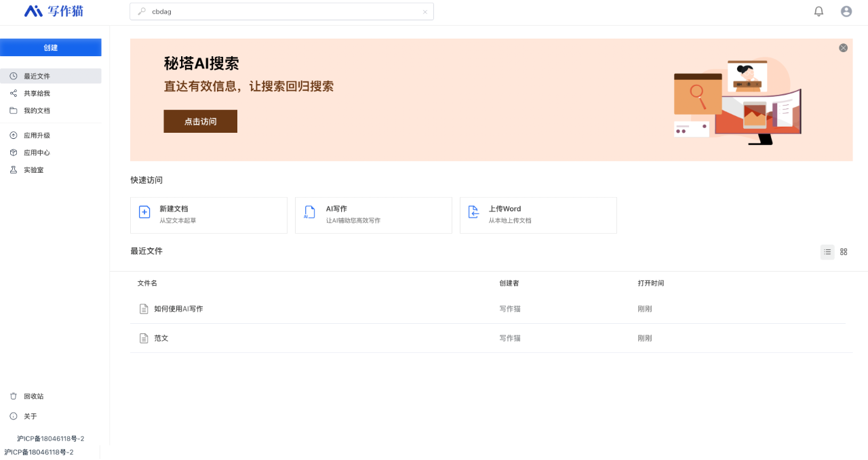Switch recent files to list view
The width and height of the screenshot is (868, 460).
(827, 251)
